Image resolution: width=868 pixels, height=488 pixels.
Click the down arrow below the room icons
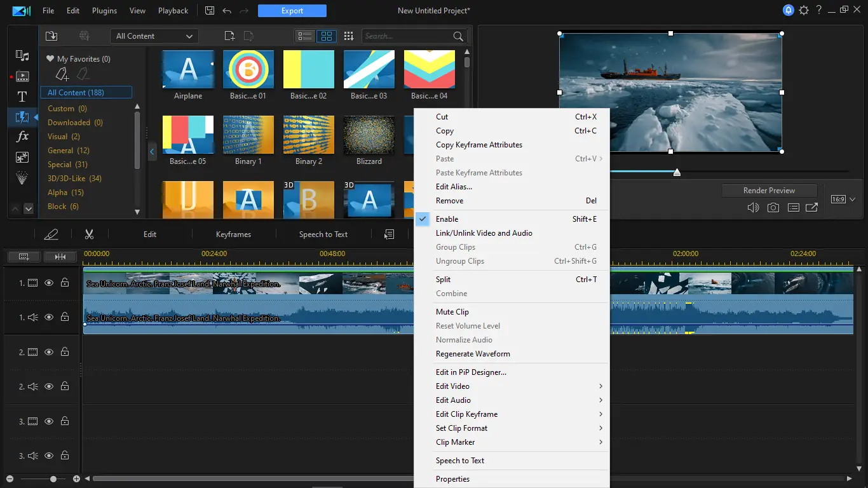pyautogui.click(x=29, y=208)
